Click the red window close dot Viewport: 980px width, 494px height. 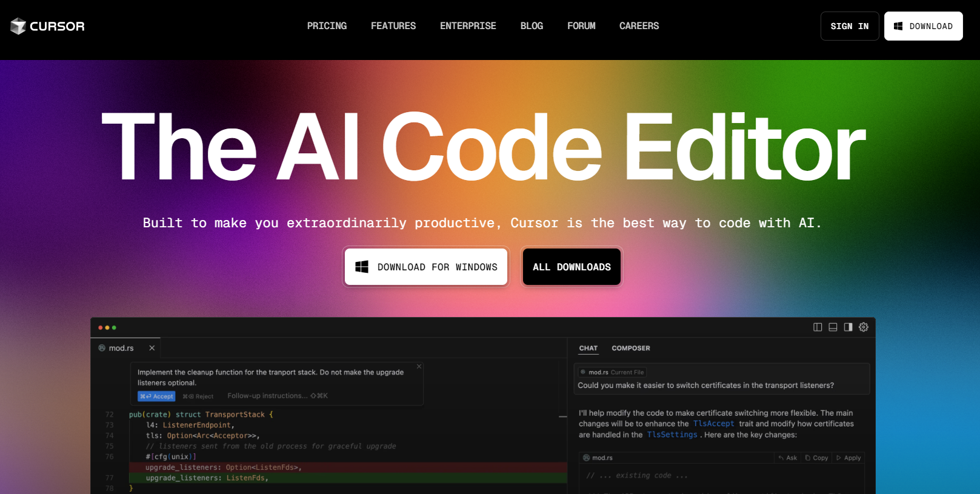101,328
